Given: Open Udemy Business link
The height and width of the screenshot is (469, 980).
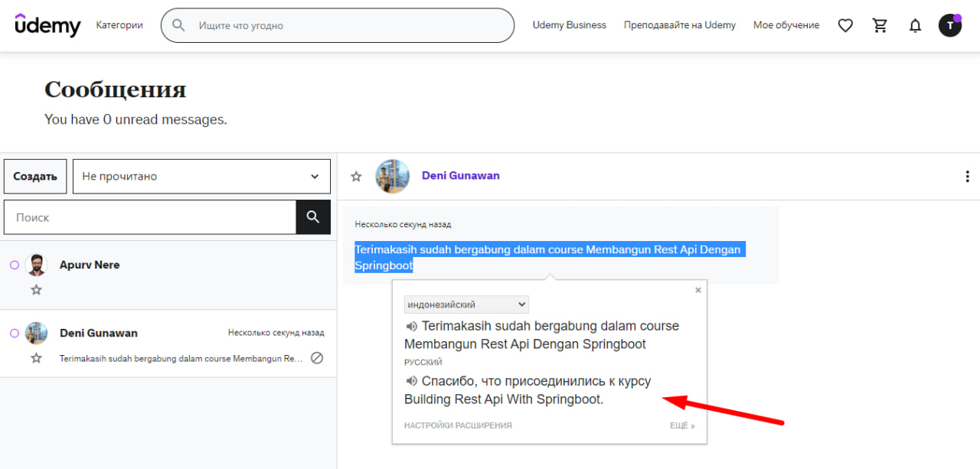Looking at the screenshot, I should click(570, 25).
